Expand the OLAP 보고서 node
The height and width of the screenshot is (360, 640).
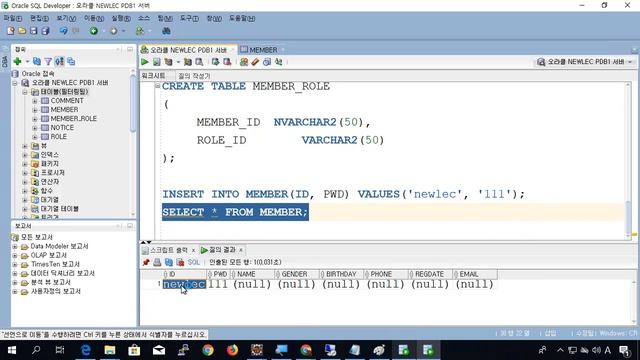(15, 256)
